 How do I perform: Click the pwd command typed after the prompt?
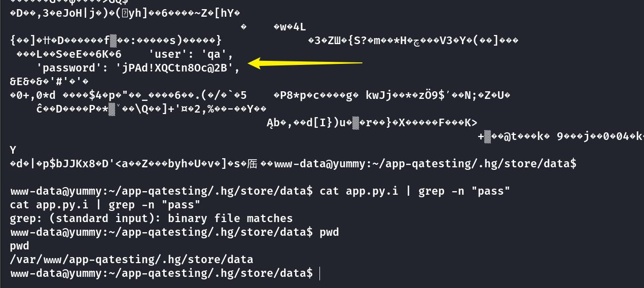point(329,232)
